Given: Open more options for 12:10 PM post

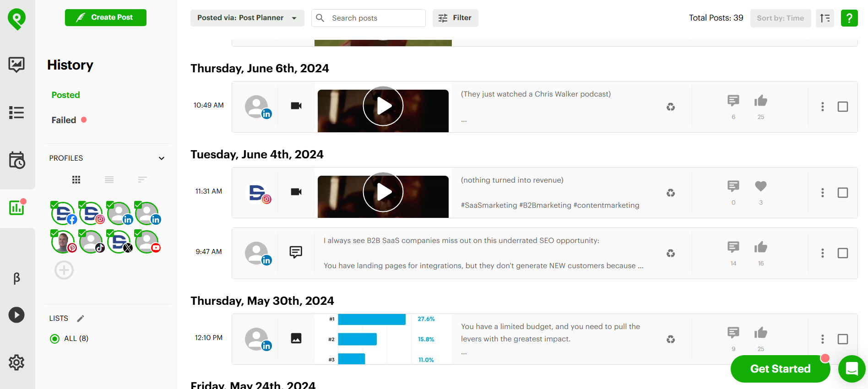Looking at the screenshot, I should click(823, 339).
